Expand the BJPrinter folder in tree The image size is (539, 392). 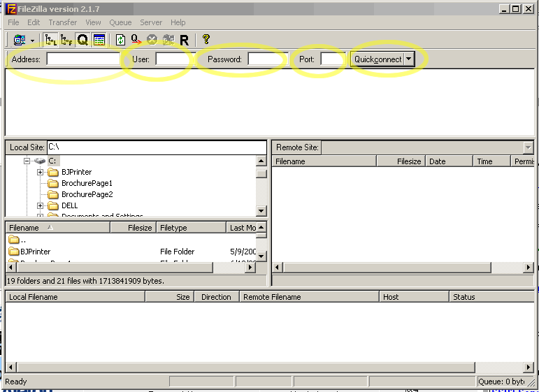point(41,172)
